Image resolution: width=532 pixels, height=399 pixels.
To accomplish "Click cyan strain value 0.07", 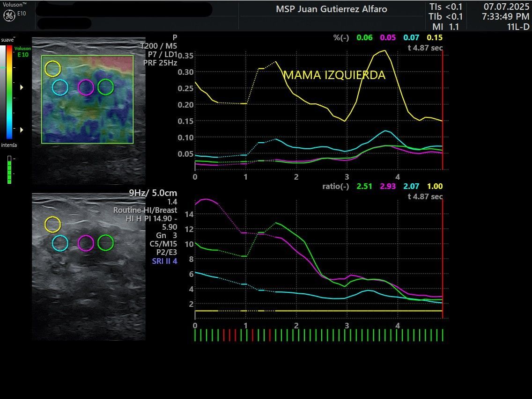I will 411,37.
